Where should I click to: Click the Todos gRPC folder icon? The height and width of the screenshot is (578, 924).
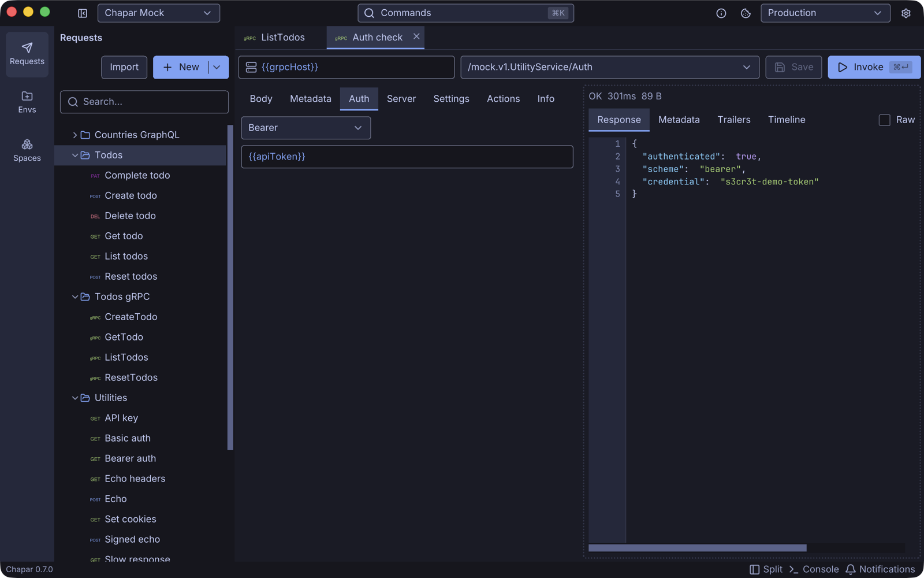[x=85, y=297]
